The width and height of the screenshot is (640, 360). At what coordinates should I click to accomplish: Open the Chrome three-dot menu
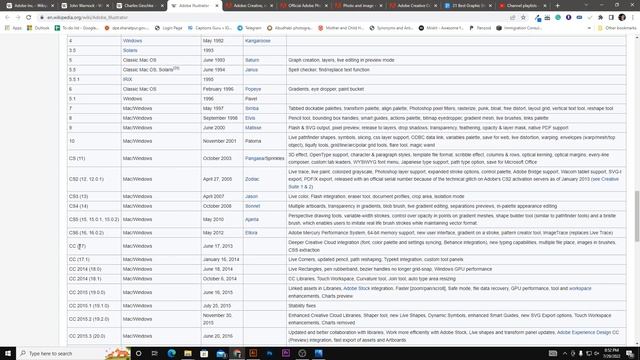coord(633,18)
